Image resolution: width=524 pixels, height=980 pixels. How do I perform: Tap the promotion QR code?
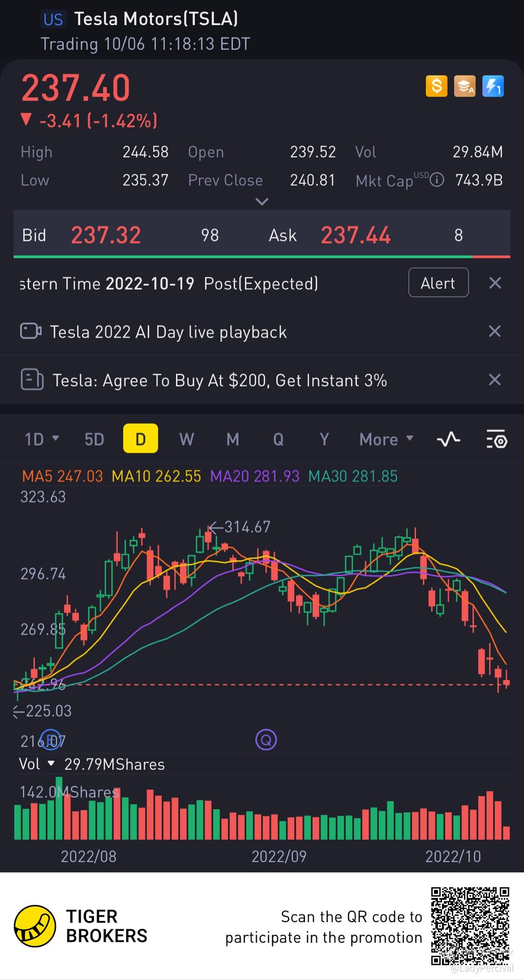(x=470, y=926)
